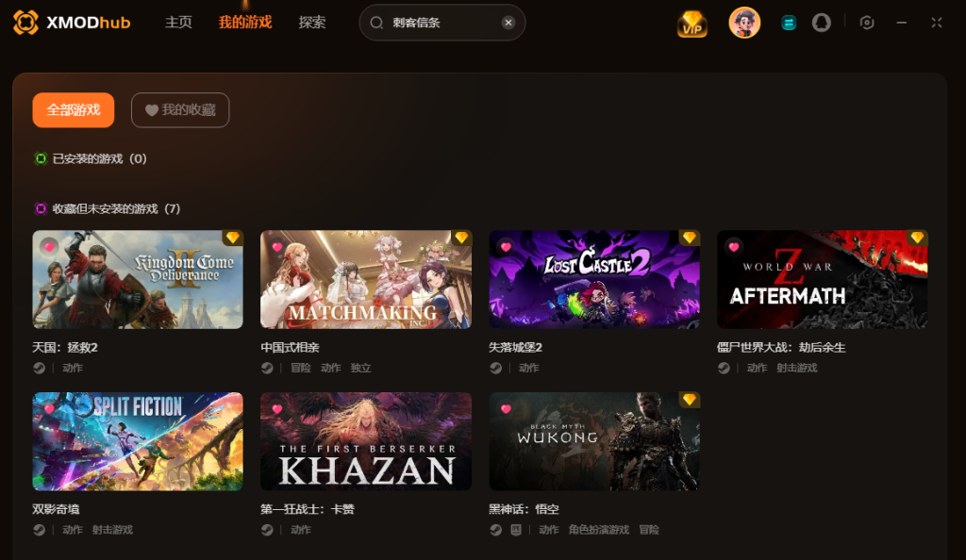This screenshot has width=966, height=560.
Task: Click the XMODhub logo icon
Action: click(25, 22)
